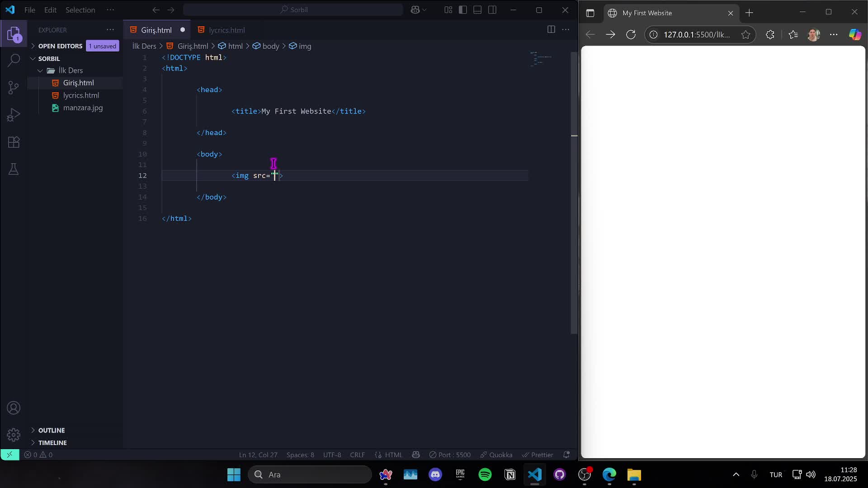Collapse the İlk Ders folder
This screenshot has height=488, width=868.
[70, 70]
